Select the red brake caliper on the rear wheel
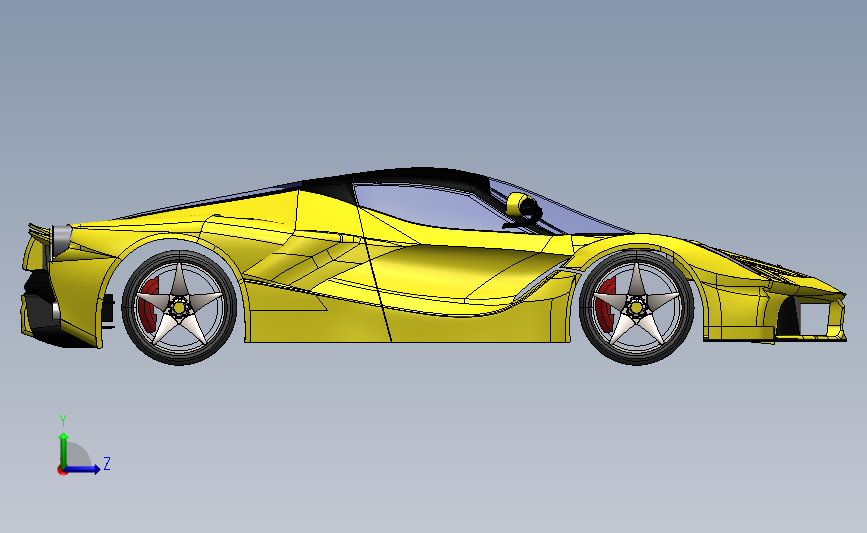The height and width of the screenshot is (533, 867). (x=149, y=304)
